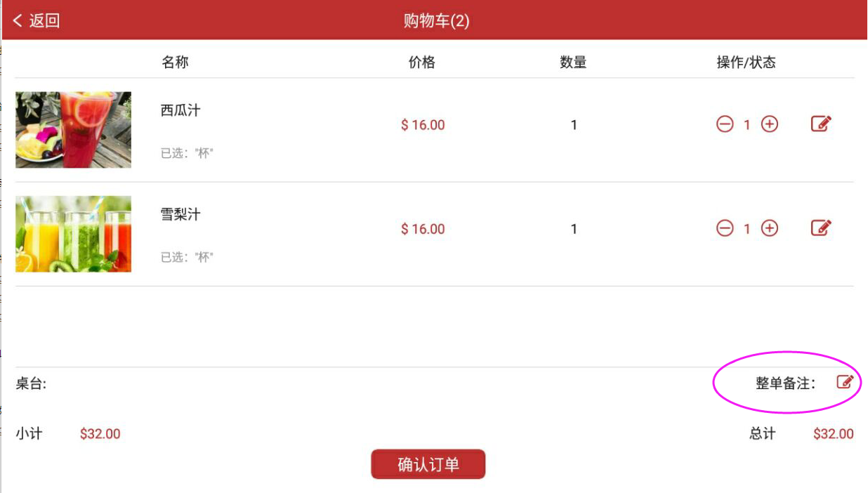868x493 pixels.
Task: Open the edit note icon for 西瓜汁
Action: [821, 124]
